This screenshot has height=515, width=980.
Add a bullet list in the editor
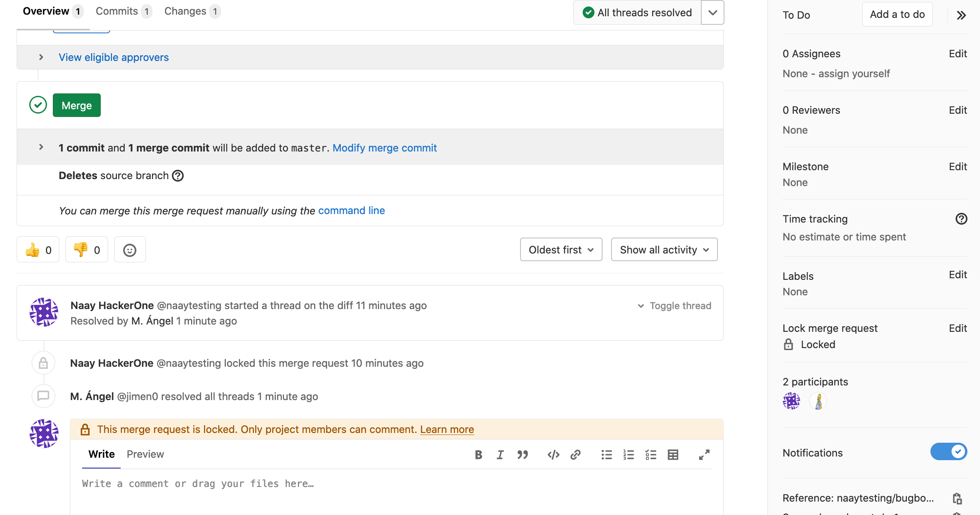click(607, 455)
